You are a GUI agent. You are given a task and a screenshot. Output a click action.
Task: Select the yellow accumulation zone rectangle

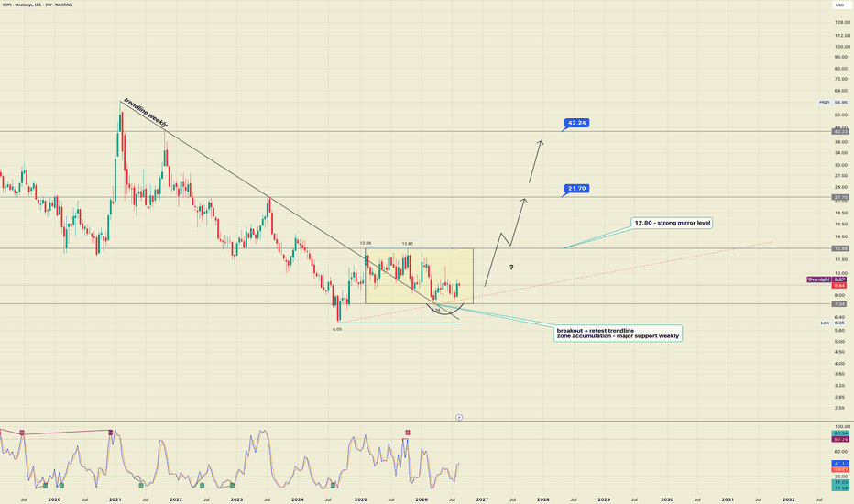[419, 276]
